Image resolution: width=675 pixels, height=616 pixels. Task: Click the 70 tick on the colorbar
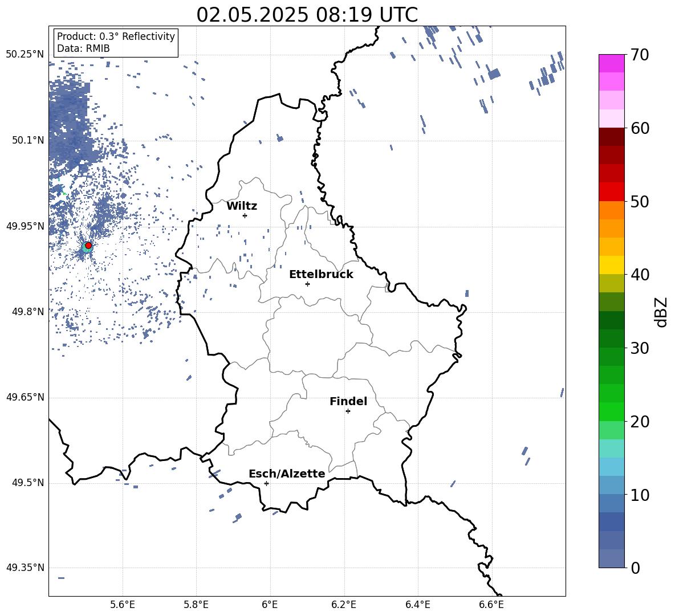pos(639,55)
